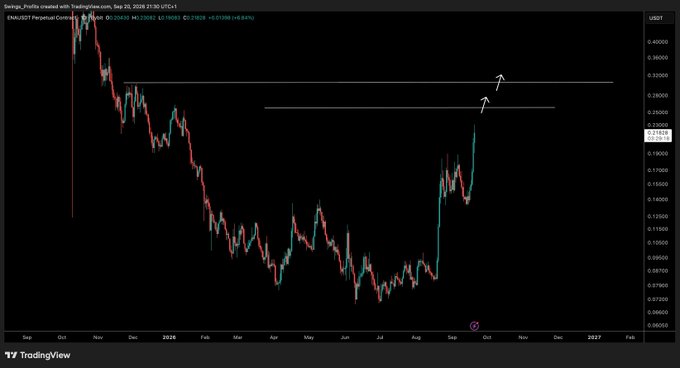Click the 0.06600 price axis label
Image resolution: width=680 pixels, height=368 pixels.
(657, 312)
